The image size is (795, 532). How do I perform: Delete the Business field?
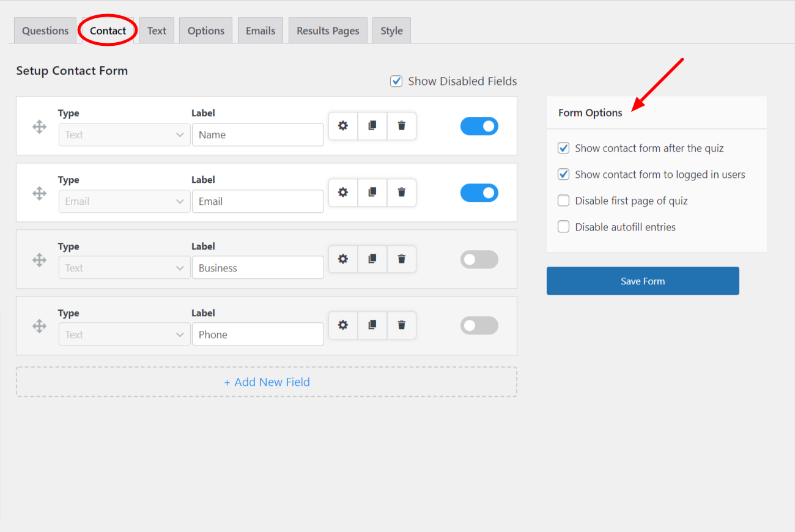click(401, 259)
